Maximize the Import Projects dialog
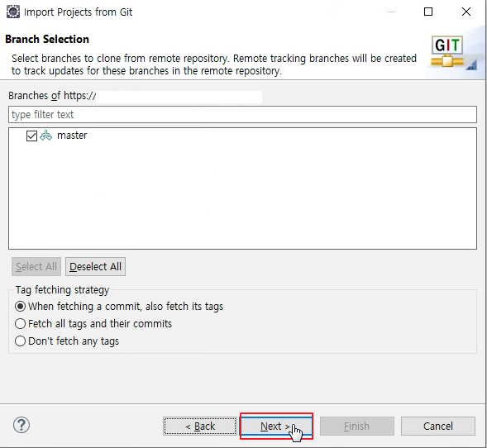This screenshot has height=448, width=487. [x=428, y=12]
